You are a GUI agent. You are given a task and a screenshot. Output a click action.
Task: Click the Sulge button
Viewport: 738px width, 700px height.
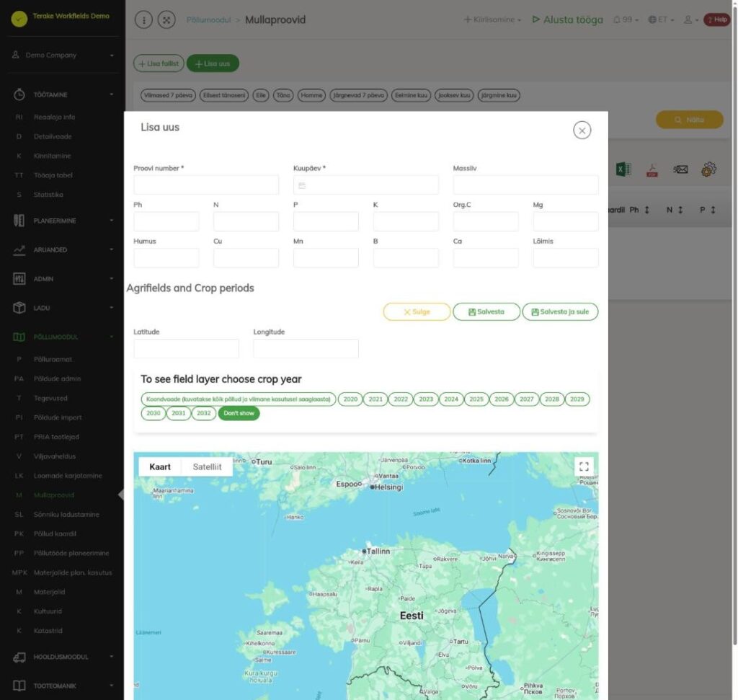[x=417, y=311]
